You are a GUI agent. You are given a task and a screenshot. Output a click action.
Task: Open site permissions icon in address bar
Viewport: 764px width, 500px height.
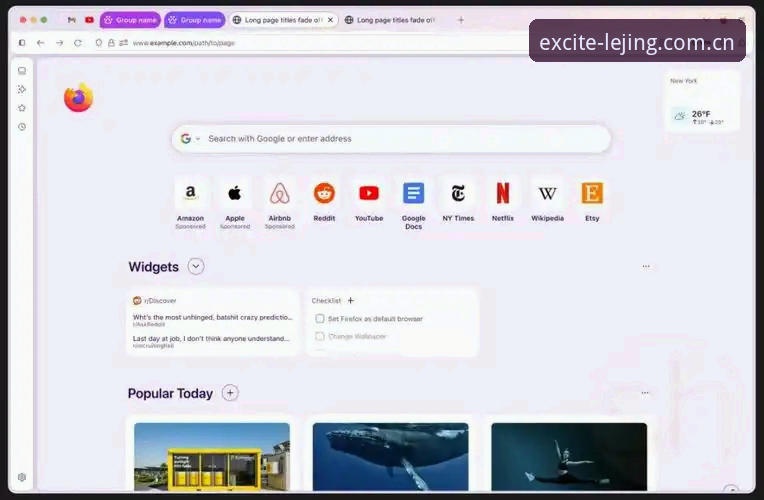124,43
